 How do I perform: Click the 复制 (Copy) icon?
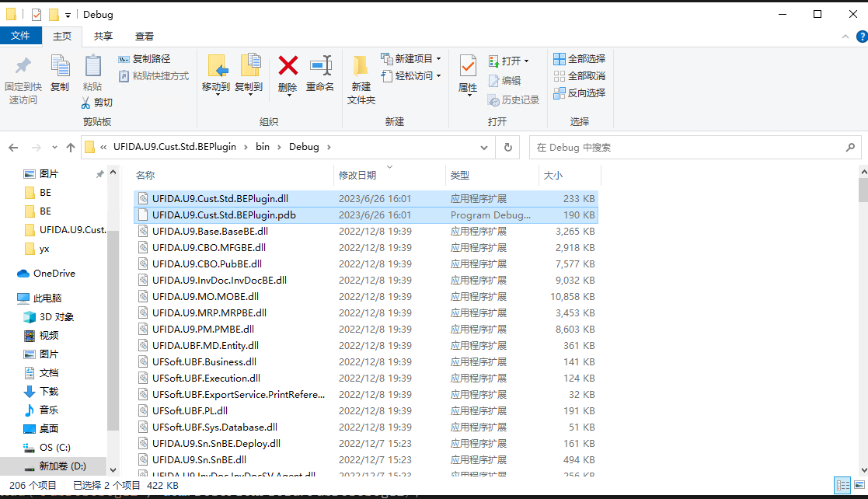tap(60, 74)
